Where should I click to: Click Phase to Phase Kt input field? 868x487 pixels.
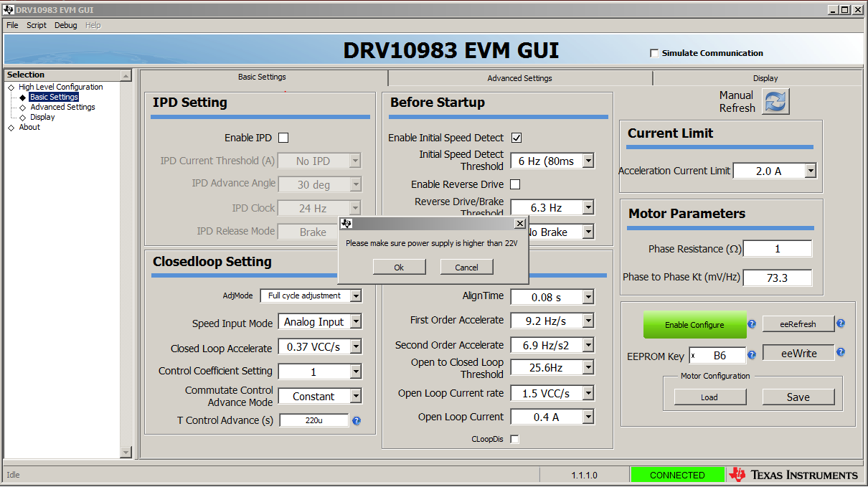tap(778, 278)
